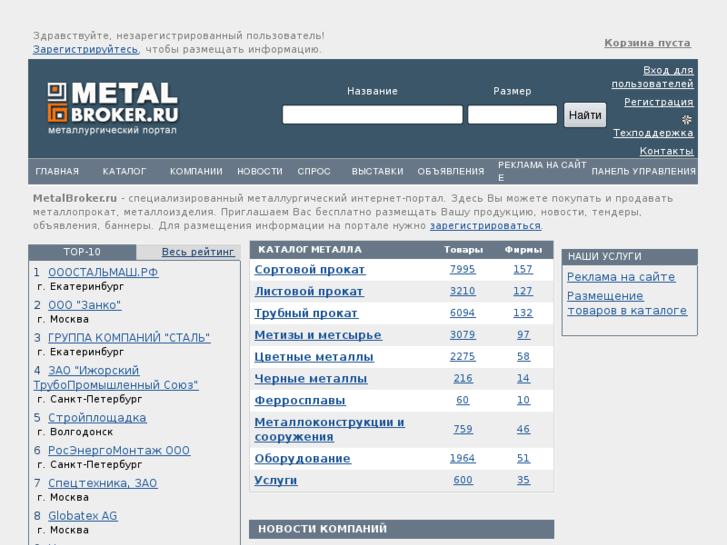Click the Название search input field
727x545 pixels.
(372, 115)
